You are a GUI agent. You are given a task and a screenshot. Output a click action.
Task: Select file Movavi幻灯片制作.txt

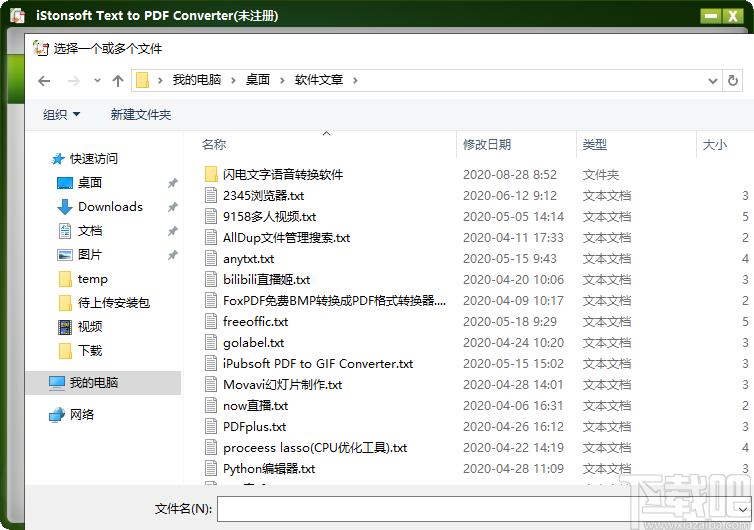(x=282, y=385)
